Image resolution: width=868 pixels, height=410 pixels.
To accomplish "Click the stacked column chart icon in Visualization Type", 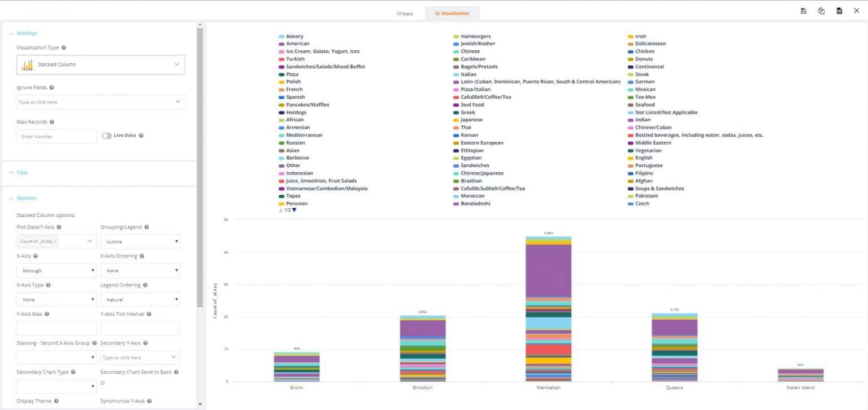I will point(27,65).
